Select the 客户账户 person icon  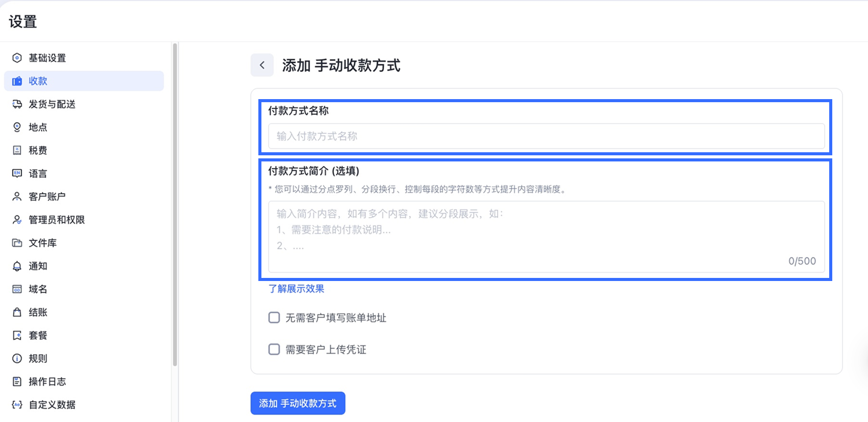tap(17, 196)
